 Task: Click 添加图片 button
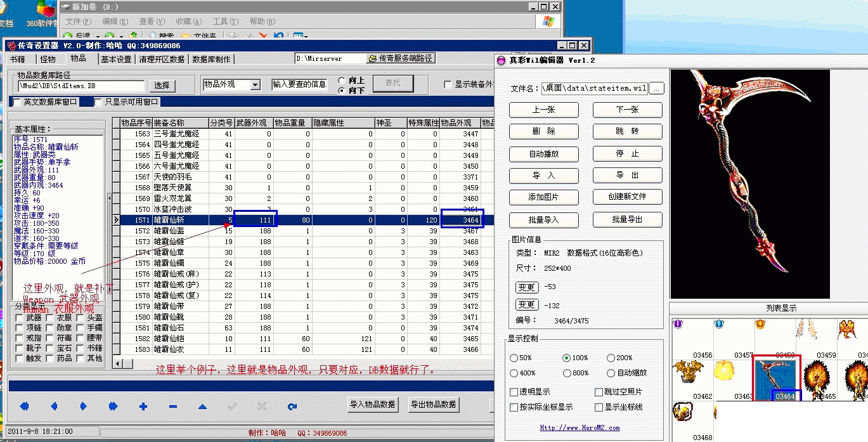coord(543,197)
